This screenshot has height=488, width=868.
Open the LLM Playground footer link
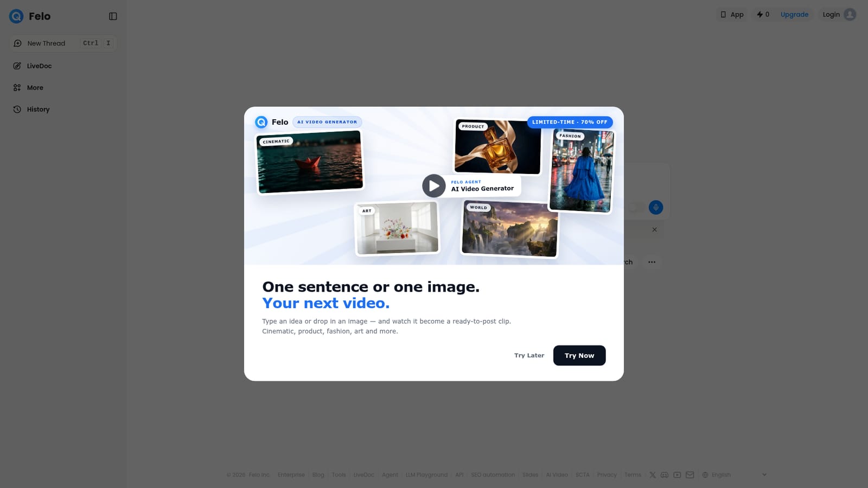pos(427,475)
